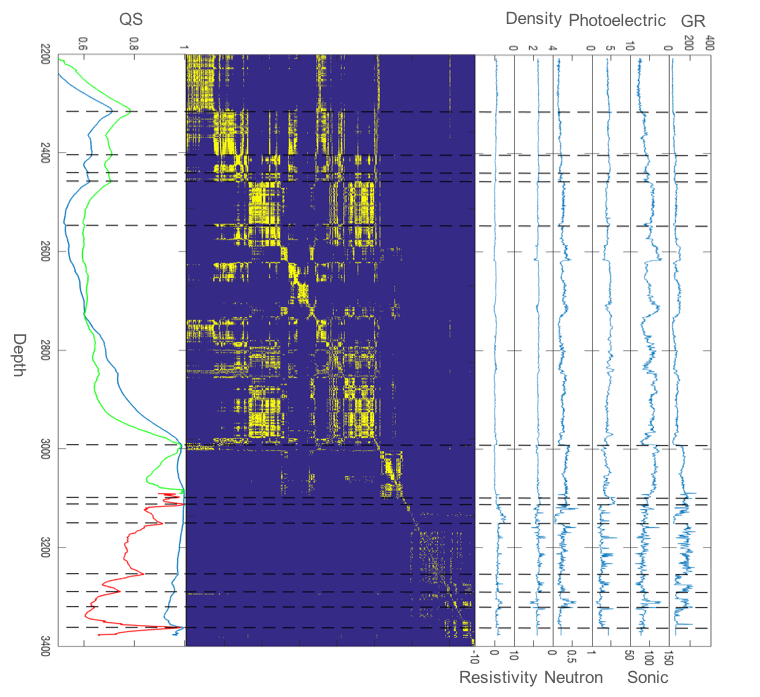Click the Sonic label at bottom
The height and width of the screenshot is (697, 760).
pyautogui.click(x=648, y=677)
